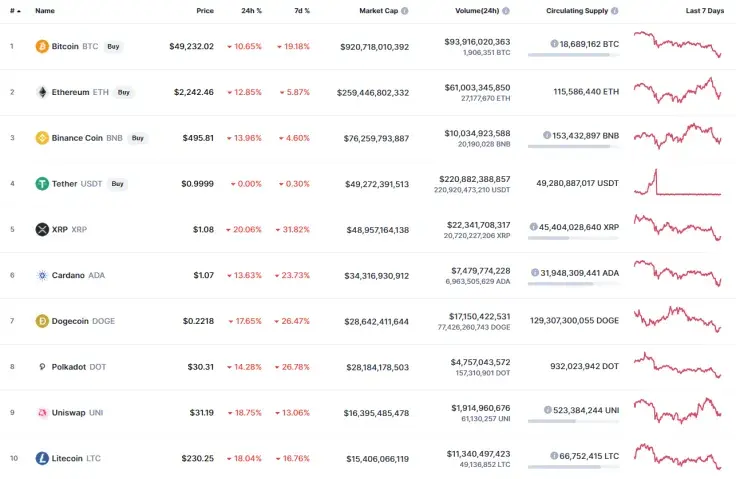Click the green Tether logo
This screenshot has height=479, width=736.
pos(42,184)
